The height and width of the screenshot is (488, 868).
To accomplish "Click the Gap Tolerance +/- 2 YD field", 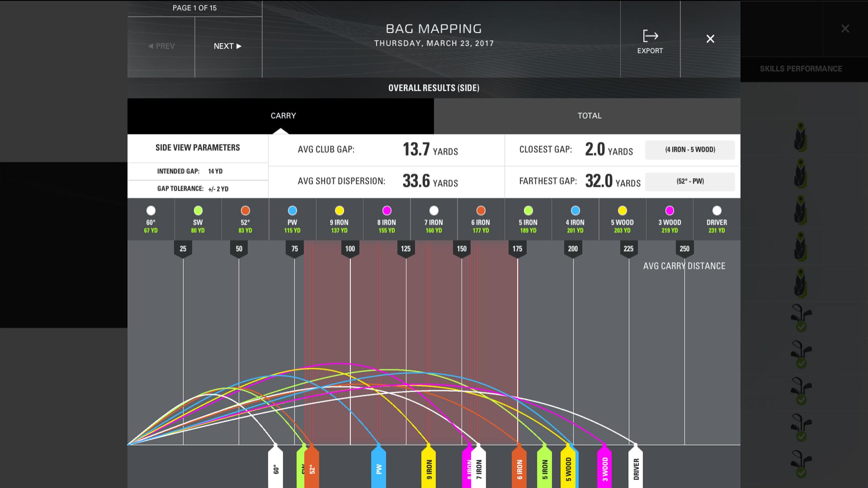I will [x=218, y=189].
